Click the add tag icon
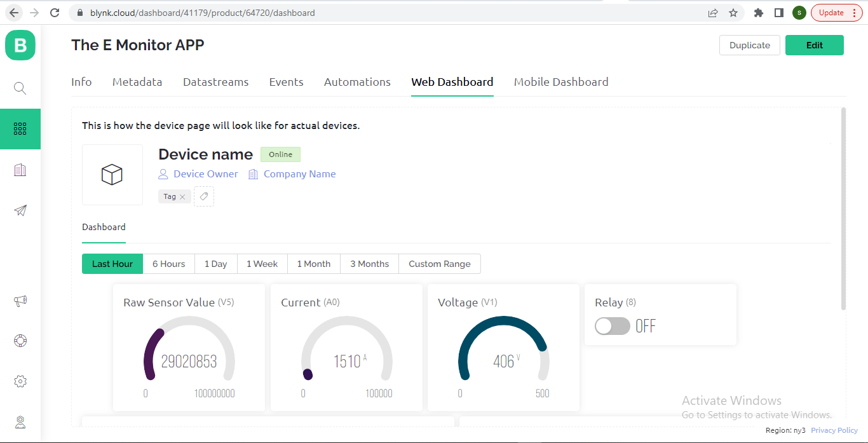The image size is (868, 443). [x=204, y=196]
